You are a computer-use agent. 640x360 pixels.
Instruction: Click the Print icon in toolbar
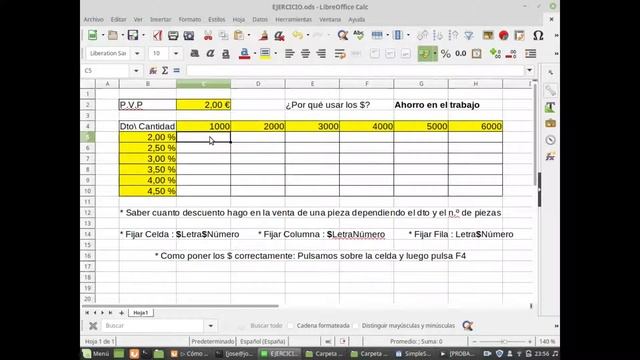(173, 36)
